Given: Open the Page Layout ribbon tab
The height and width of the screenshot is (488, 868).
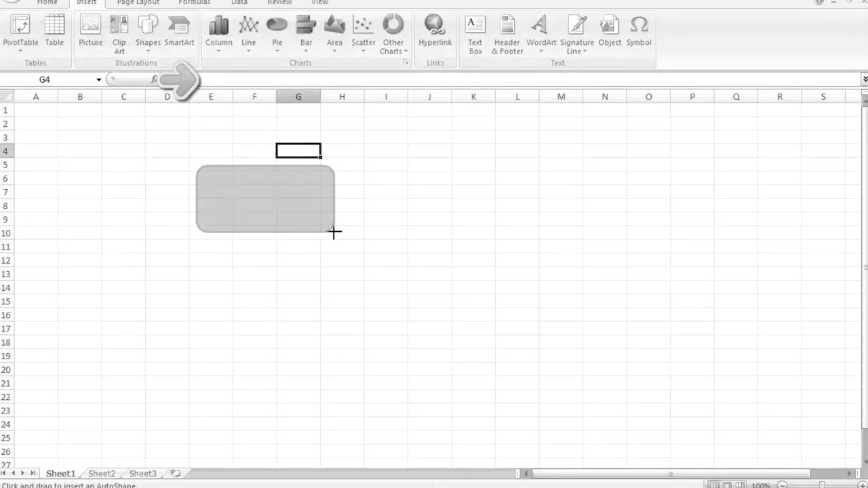Looking at the screenshot, I should pos(138,3).
